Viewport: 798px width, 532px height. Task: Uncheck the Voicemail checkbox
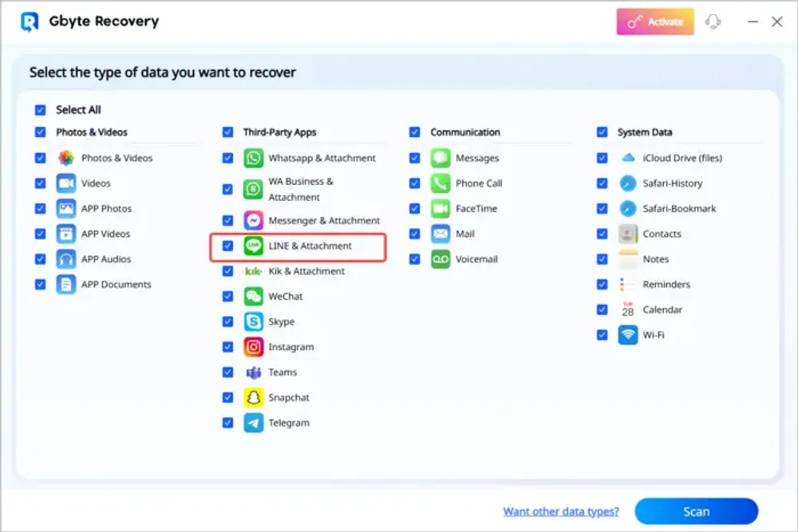point(415,259)
